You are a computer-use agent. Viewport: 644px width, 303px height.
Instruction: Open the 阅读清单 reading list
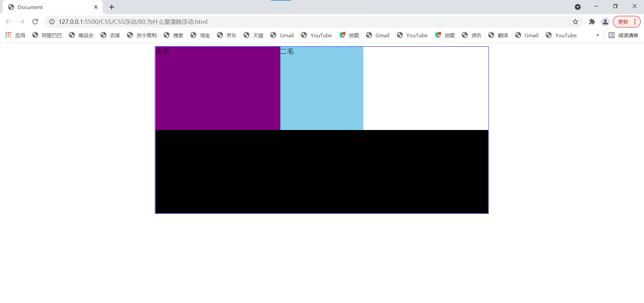[623, 35]
